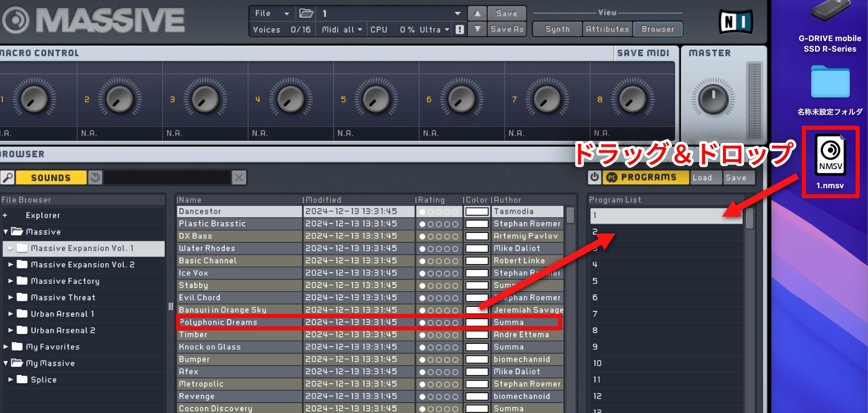Open the File menu dropdown
Screen dimensions: 868x413
click(271, 13)
